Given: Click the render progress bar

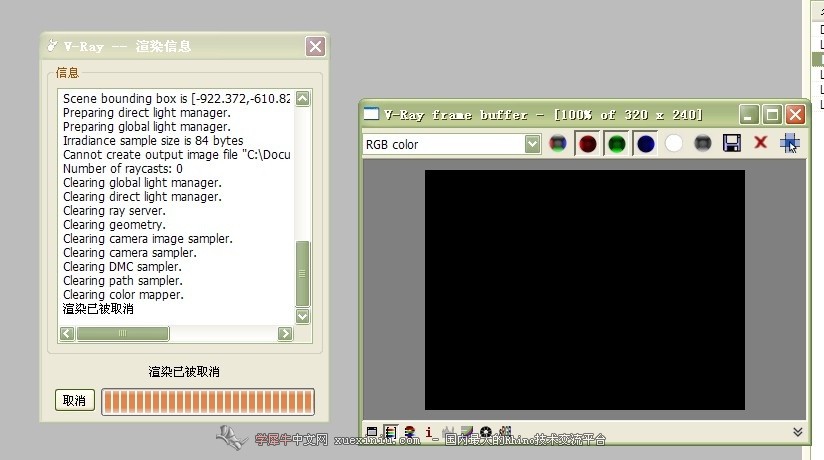Looking at the screenshot, I should [208, 402].
